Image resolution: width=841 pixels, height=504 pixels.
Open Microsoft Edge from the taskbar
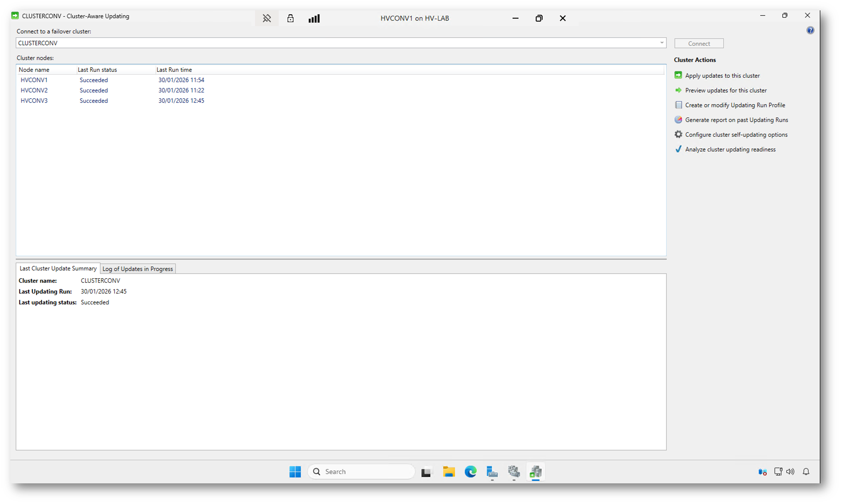click(x=470, y=472)
